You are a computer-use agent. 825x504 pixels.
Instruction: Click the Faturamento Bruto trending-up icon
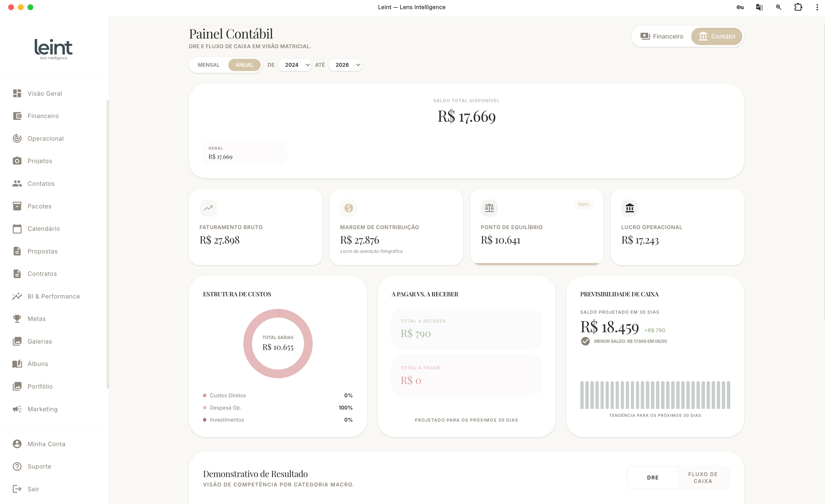click(x=208, y=208)
